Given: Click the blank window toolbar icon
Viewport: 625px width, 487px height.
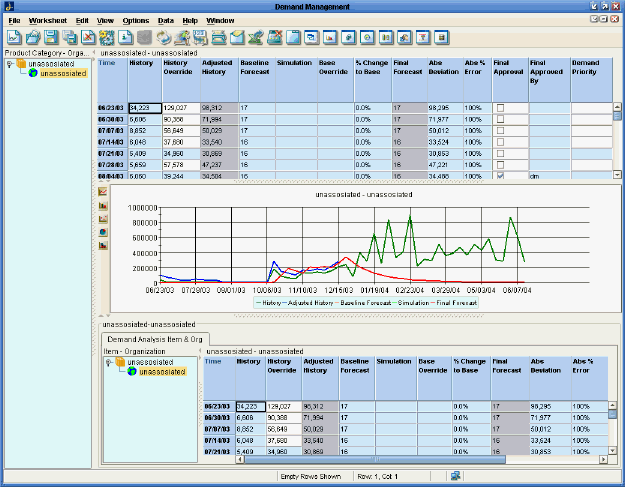Looking at the screenshot, I should tap(293, 37).
